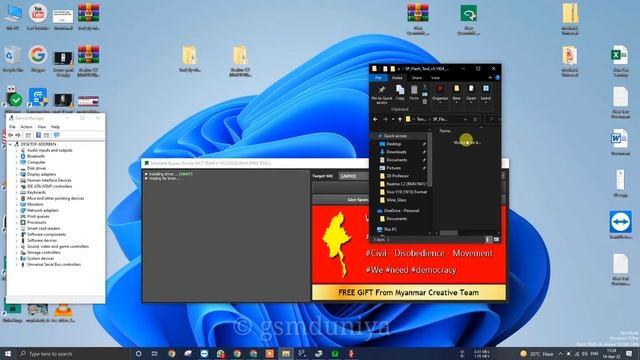Click Target SOC field in bypass tool
640x360 pixels.
(x=353, y=176)
